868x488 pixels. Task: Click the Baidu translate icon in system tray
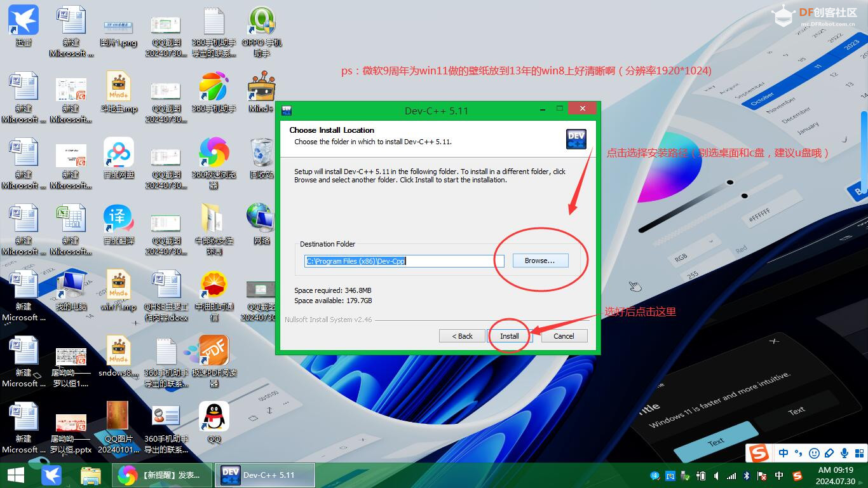click(x=655, y=476)
